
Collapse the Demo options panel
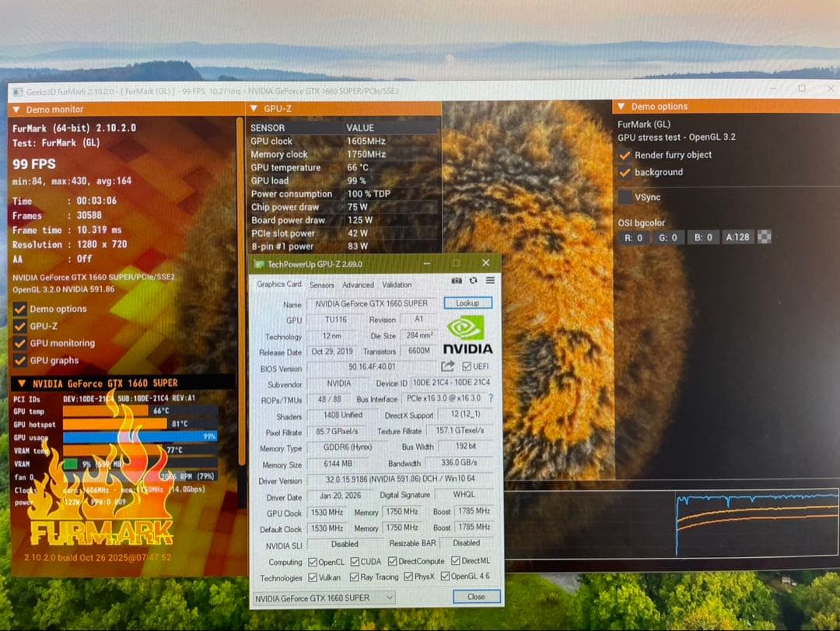[x=621, y=106]
